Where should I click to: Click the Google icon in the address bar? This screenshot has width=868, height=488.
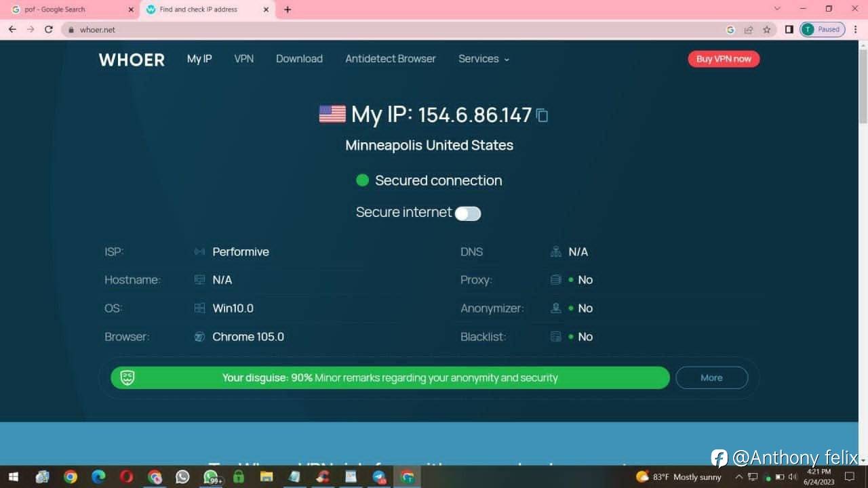(730, 30)
